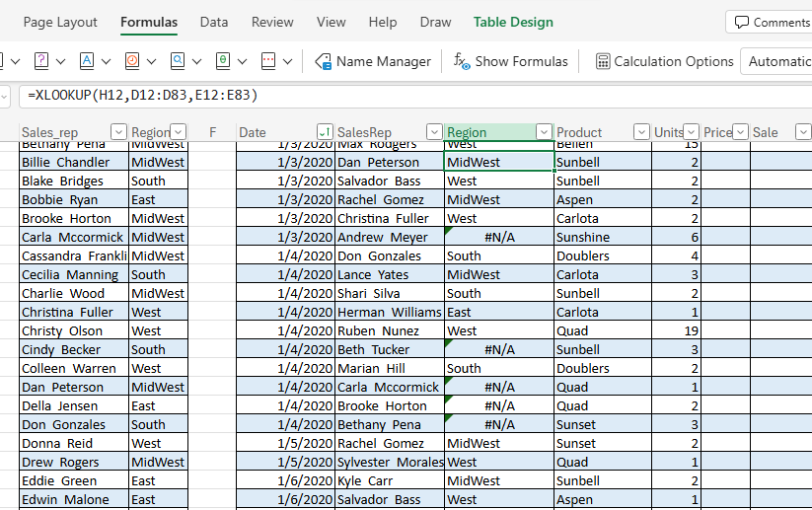Switch to the View tab

click(x=331, y=23)
